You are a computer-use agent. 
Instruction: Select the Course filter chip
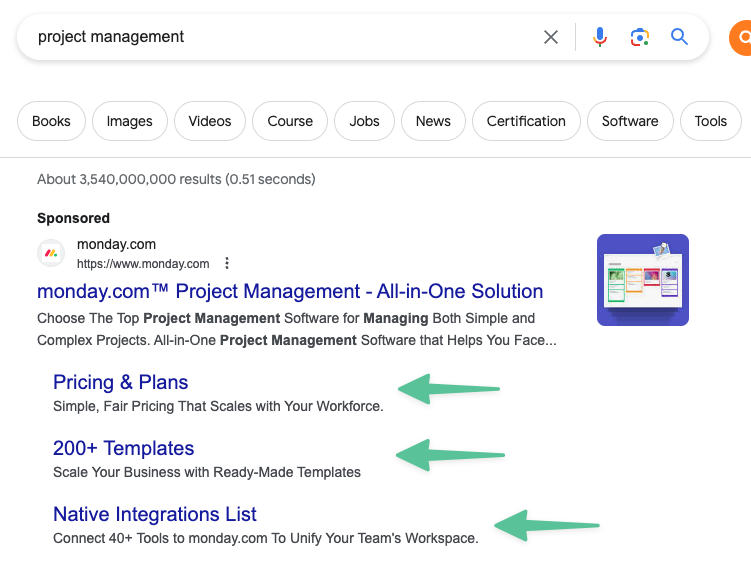click(290, 121)
